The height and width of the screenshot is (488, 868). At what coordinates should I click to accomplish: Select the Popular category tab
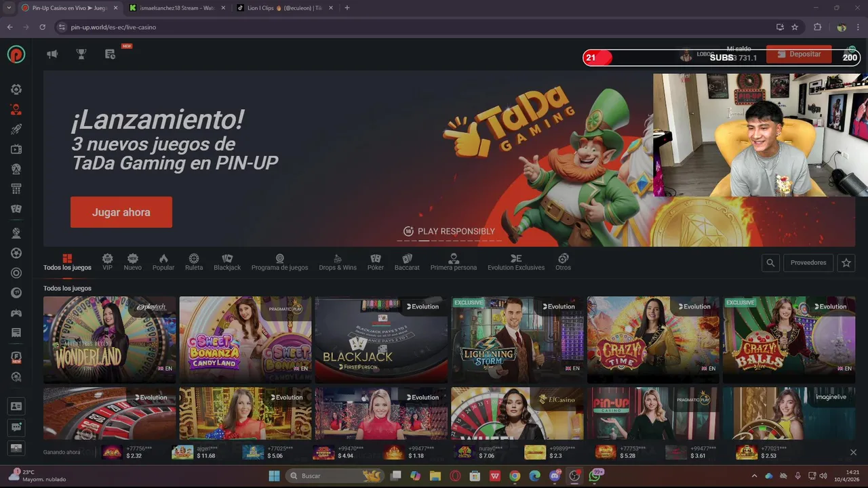[x=163, y=262]
